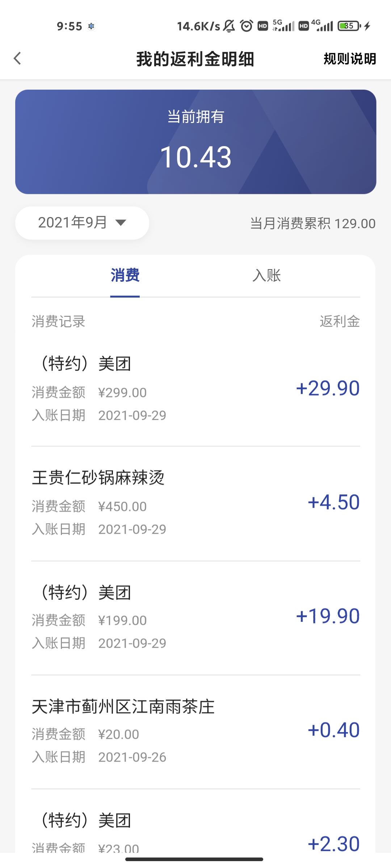Select the 消费 tab
The width and height of the screenshot is (391, 868).
click(125, 276)
